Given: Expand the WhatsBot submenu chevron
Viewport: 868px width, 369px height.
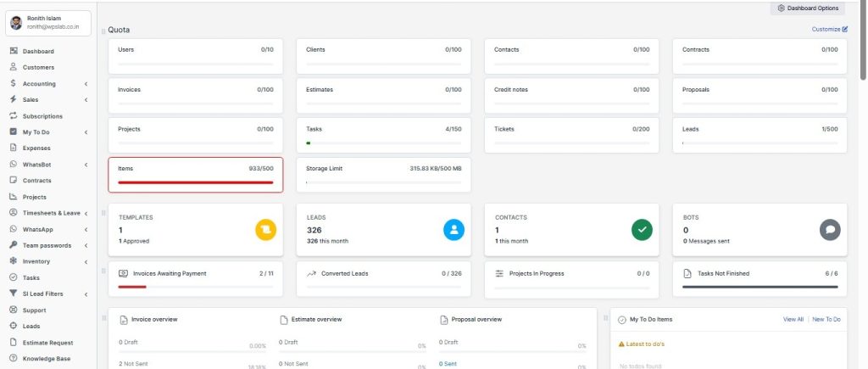Looking at the screenshot, I should coord(86,165).
